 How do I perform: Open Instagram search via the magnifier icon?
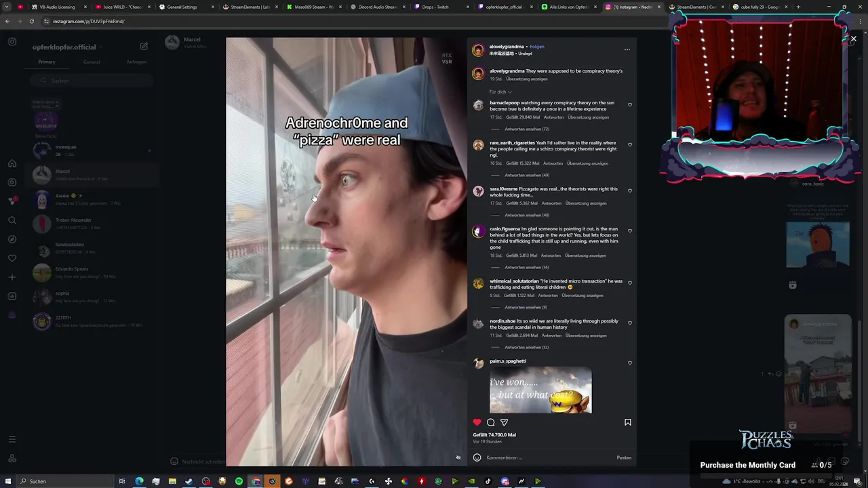point(12,220)
